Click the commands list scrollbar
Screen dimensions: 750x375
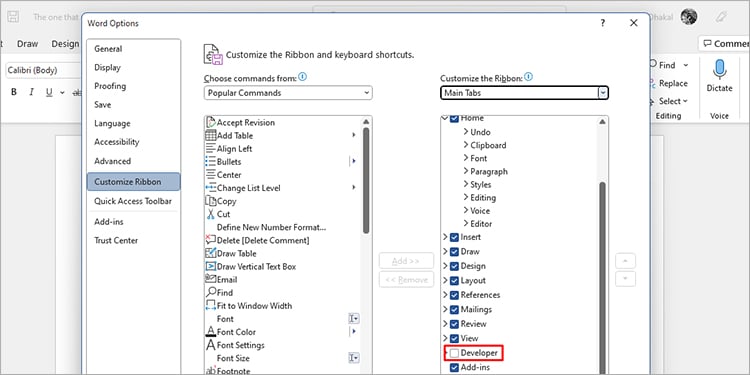click(x=366, y=179)
